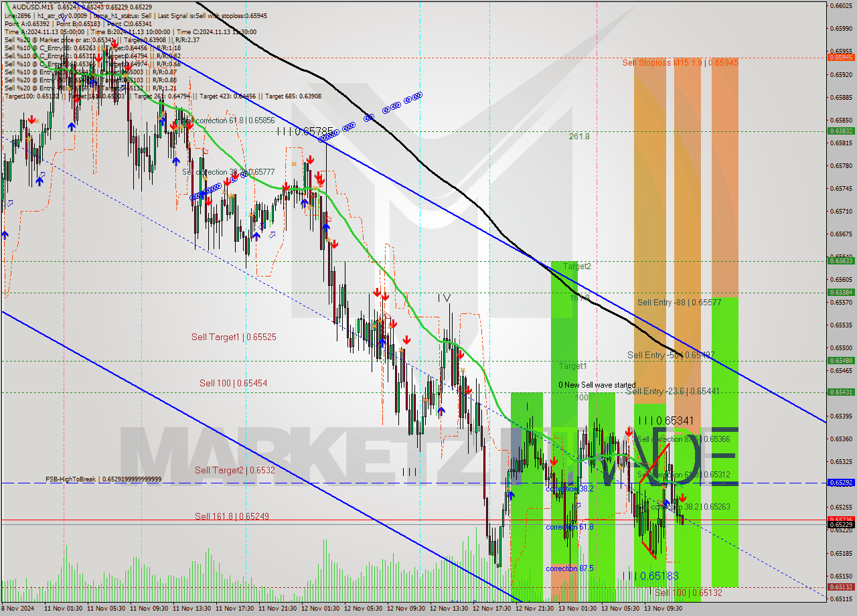Select the 'Sell Entry -23.6 | 0.65441' label
Viewport: 857px width, 616px height.
pyautogui.click(x=672, y=391)
